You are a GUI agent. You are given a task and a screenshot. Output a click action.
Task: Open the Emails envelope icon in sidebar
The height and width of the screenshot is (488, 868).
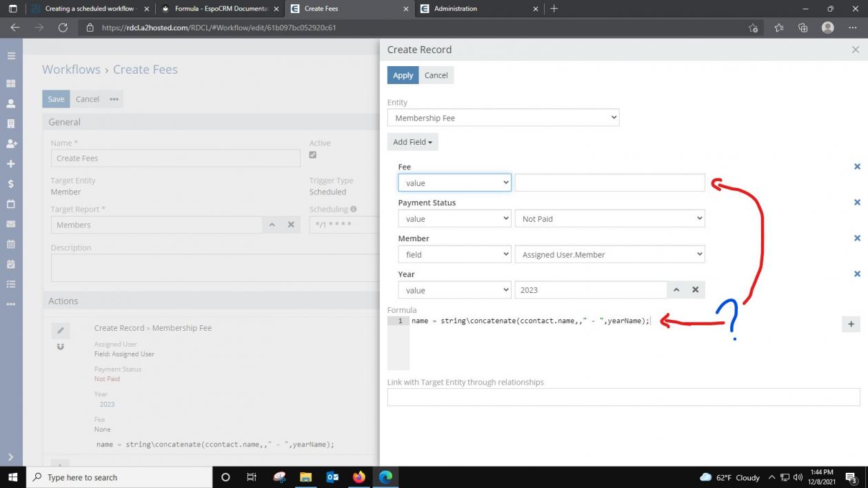click(x=11, y=224)
